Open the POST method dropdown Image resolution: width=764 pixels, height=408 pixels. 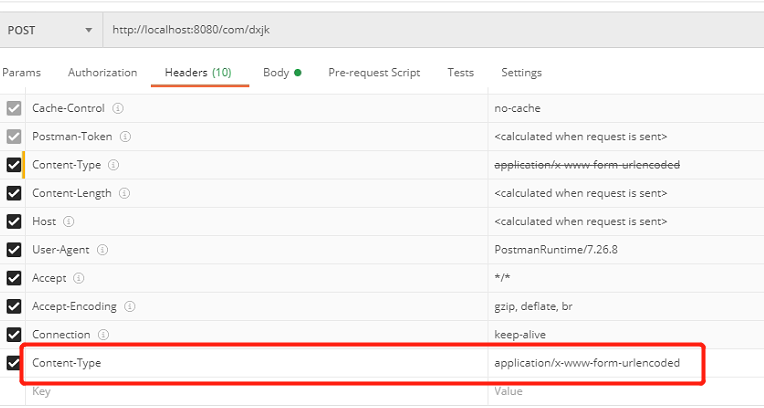[50, 30]
